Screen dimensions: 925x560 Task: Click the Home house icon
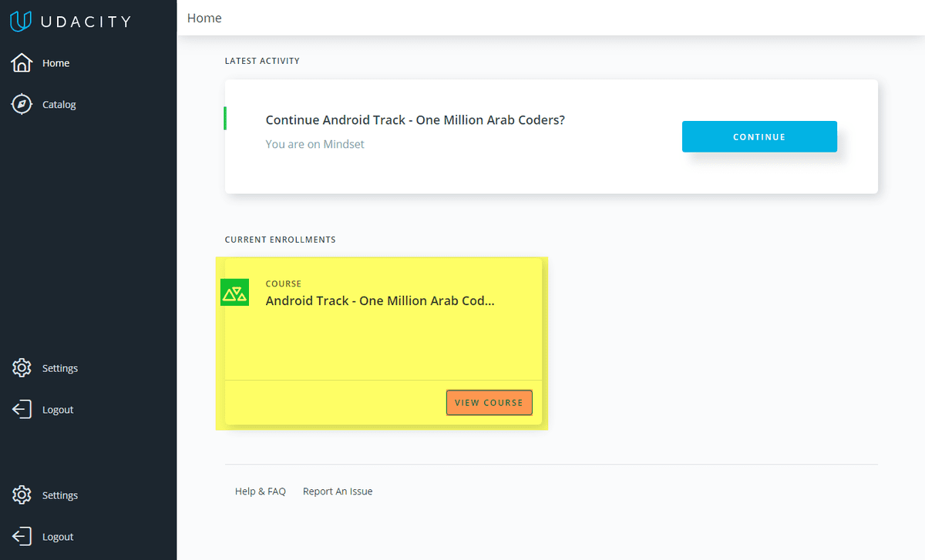(x=22, y=63)
